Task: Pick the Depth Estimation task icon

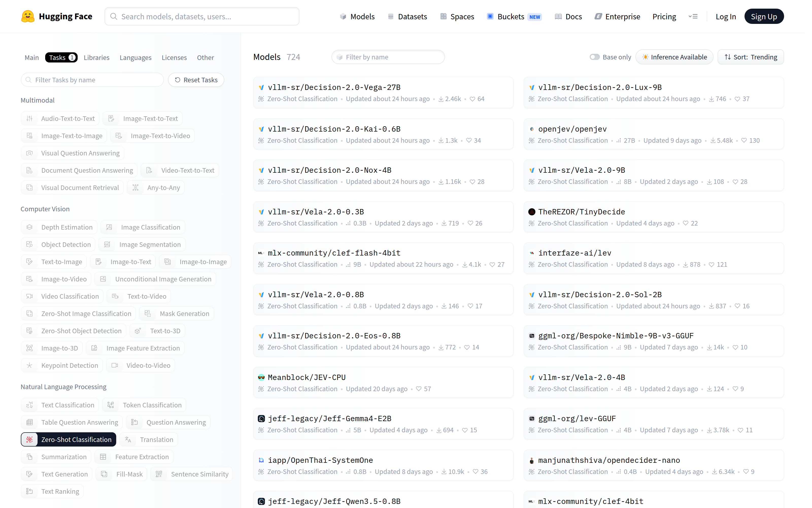Action: [29, 227]
